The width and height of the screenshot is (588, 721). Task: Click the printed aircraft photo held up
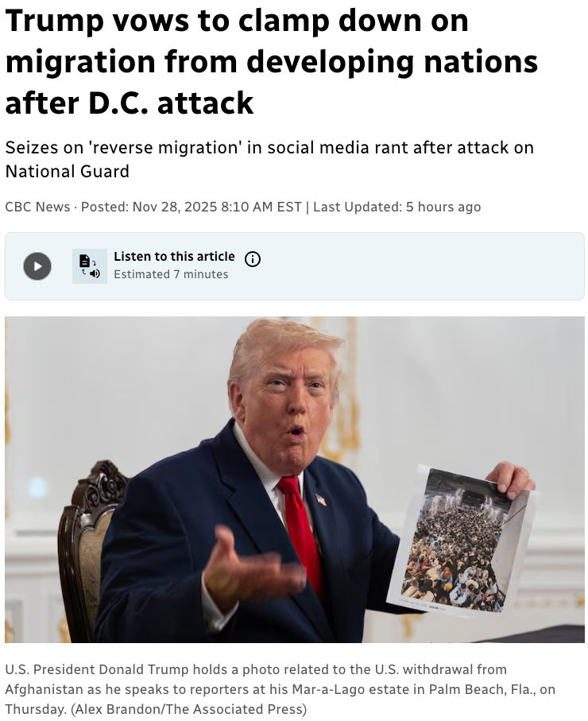pyautogui.click(x=460, y=539)
